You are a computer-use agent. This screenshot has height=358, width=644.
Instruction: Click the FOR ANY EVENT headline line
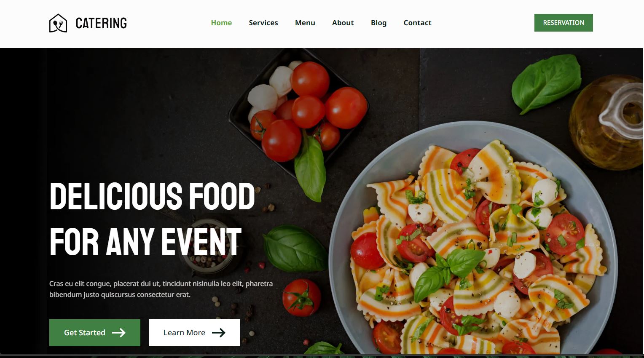point(145,242)
